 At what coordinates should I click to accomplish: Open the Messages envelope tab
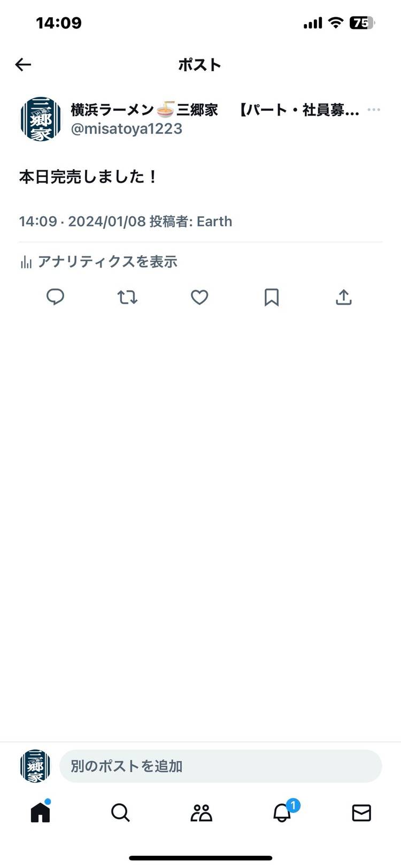pyautogui.click(x=361, y=812)
